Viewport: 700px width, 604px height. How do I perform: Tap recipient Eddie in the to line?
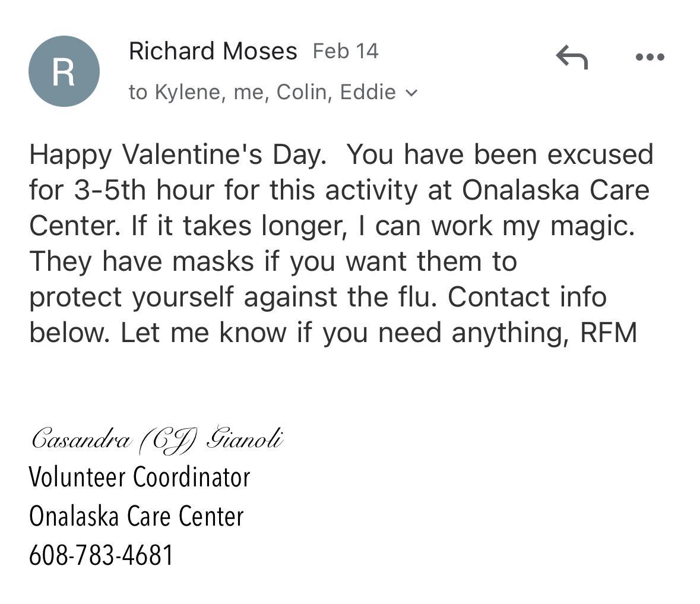[x=368, y=92]
